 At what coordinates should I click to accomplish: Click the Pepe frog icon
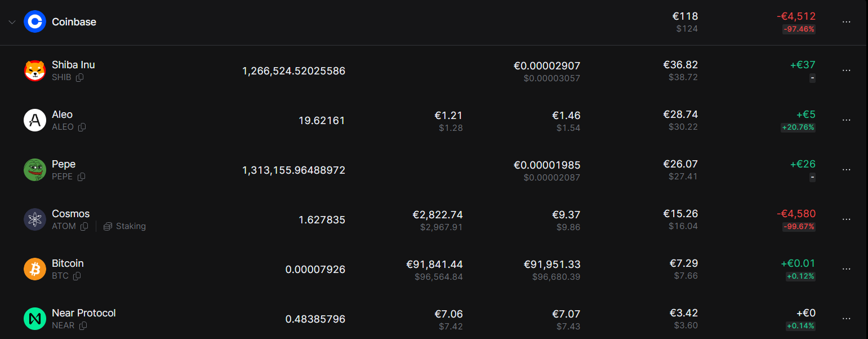point(34,170)
